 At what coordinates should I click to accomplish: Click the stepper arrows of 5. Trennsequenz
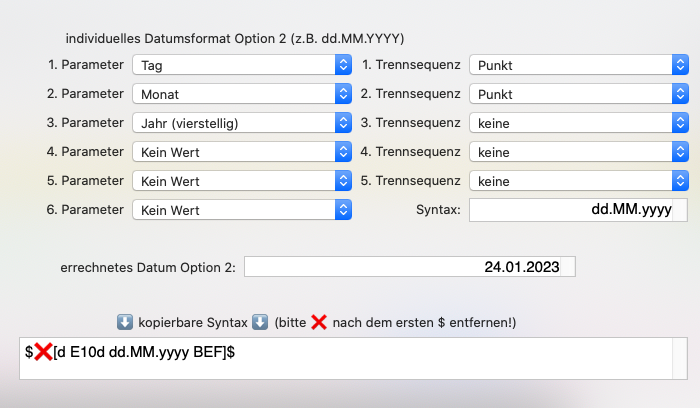click(680, 181)
